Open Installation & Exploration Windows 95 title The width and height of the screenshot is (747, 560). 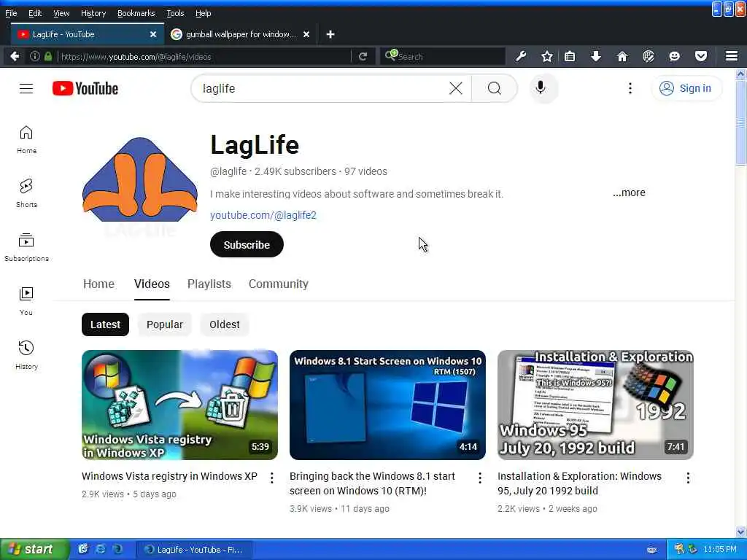[x=579, y=483]
